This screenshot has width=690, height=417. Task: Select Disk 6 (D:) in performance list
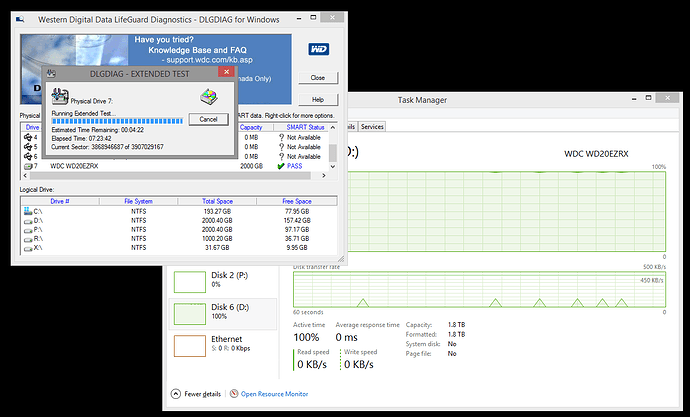coord(223,314)
